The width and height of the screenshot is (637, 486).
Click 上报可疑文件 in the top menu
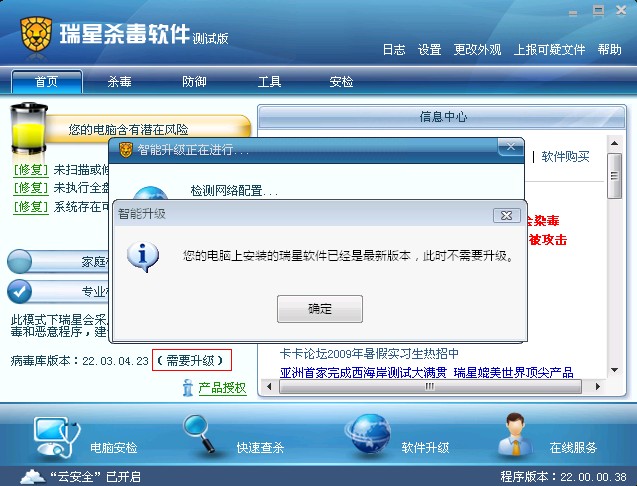(549, 50)
